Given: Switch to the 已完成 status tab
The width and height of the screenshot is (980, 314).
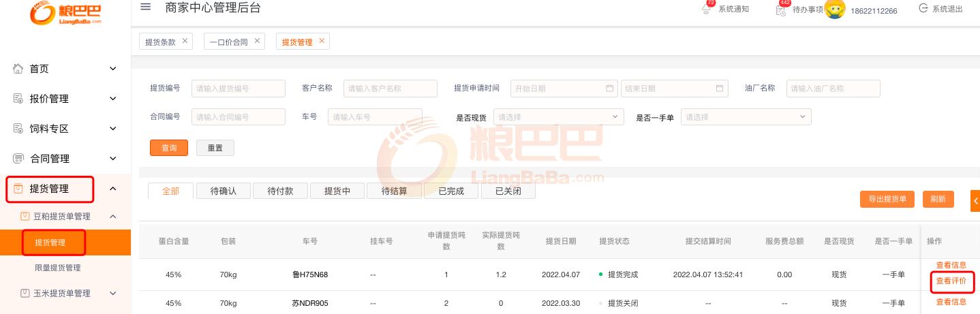Looking at the screenshot, I should 451,191.
